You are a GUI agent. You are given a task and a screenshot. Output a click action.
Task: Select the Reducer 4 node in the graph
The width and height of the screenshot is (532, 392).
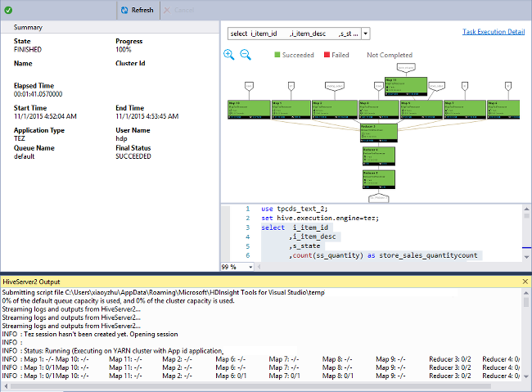(379, 155)
